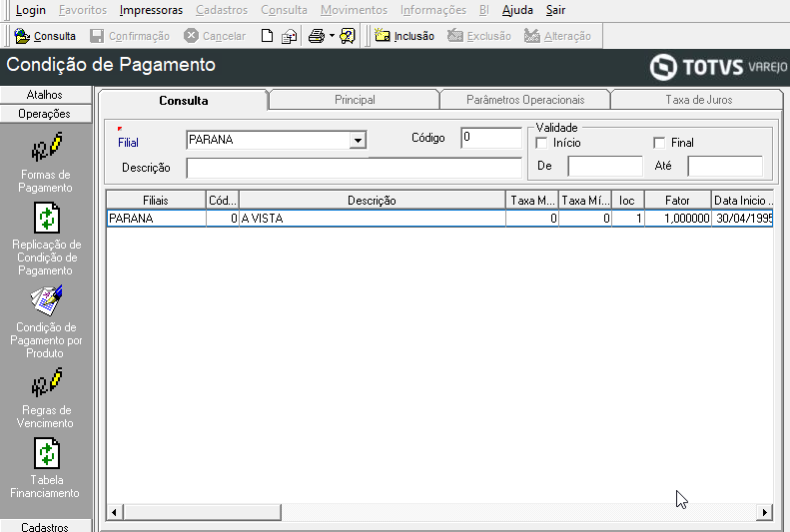Sort by the Filiais column header
This screenshot has height=532, width=790.
pyautogui.click(x=156, y=201)
